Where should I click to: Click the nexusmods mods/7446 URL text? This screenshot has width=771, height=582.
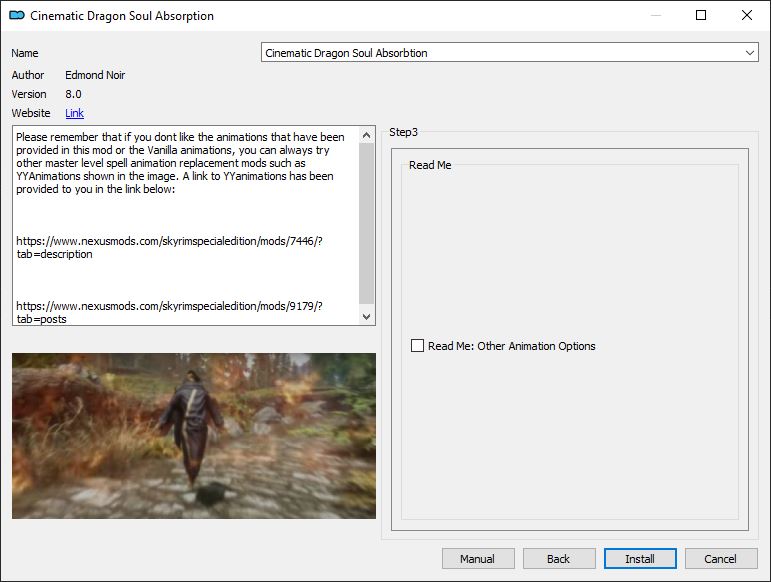click(x=169, y=247)
